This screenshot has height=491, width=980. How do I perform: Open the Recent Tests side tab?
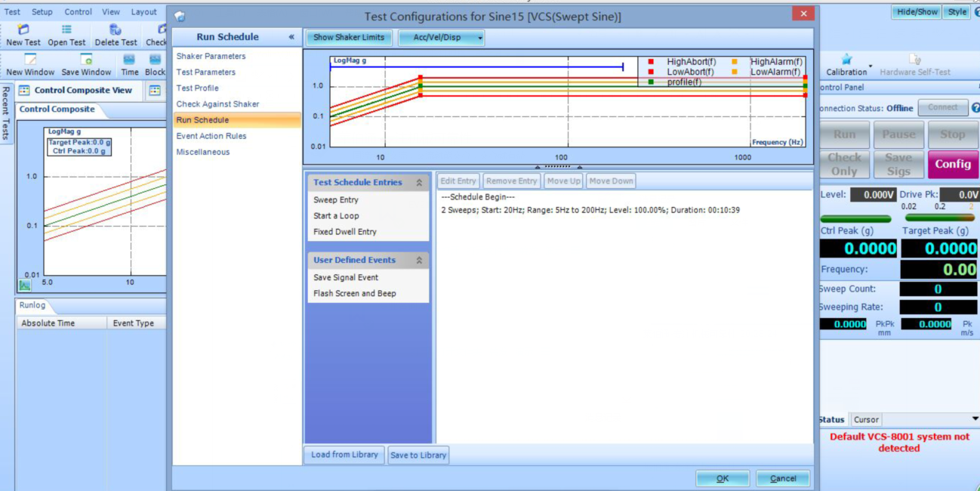[6, 113]
